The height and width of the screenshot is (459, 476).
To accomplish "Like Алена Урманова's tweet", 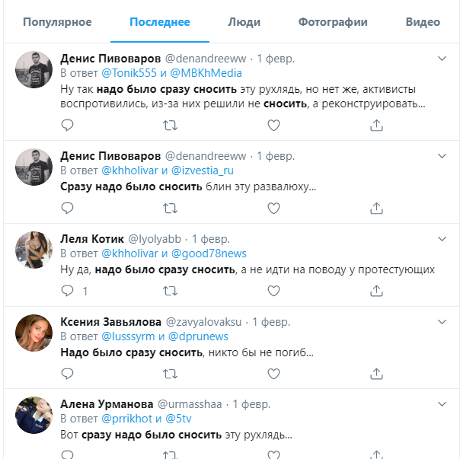I will [x=274, y=455].
